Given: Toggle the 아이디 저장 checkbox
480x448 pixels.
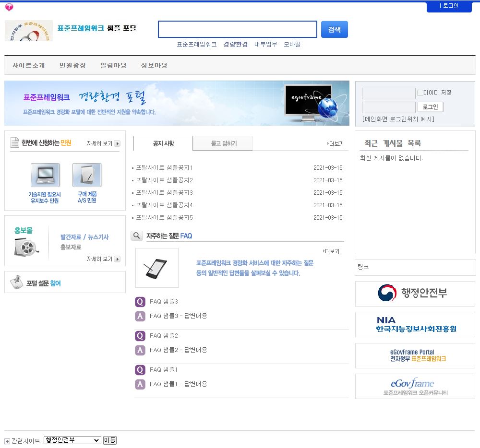Looking at the screenshot, I should [420, 93].
